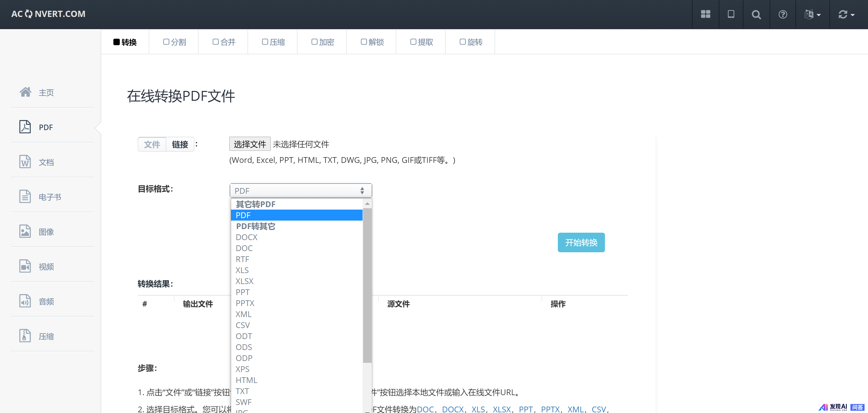This screenshot has height=413, width=868.
Task: Click the home icon in sidebar
Action: coord(25,92)
